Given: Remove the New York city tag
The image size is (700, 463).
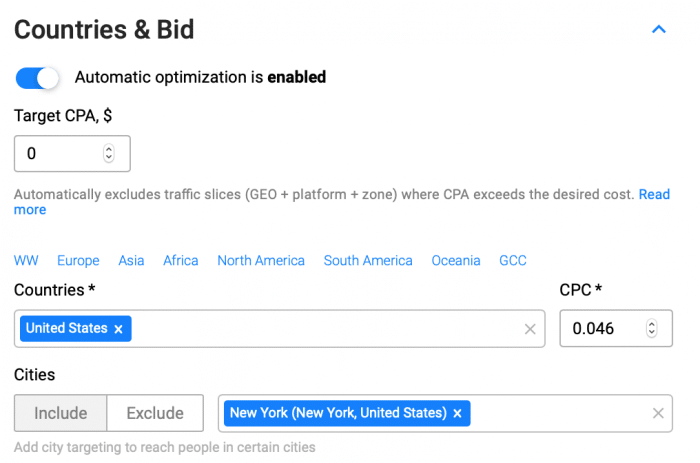Looking at the screenshot, I should 457,413.
